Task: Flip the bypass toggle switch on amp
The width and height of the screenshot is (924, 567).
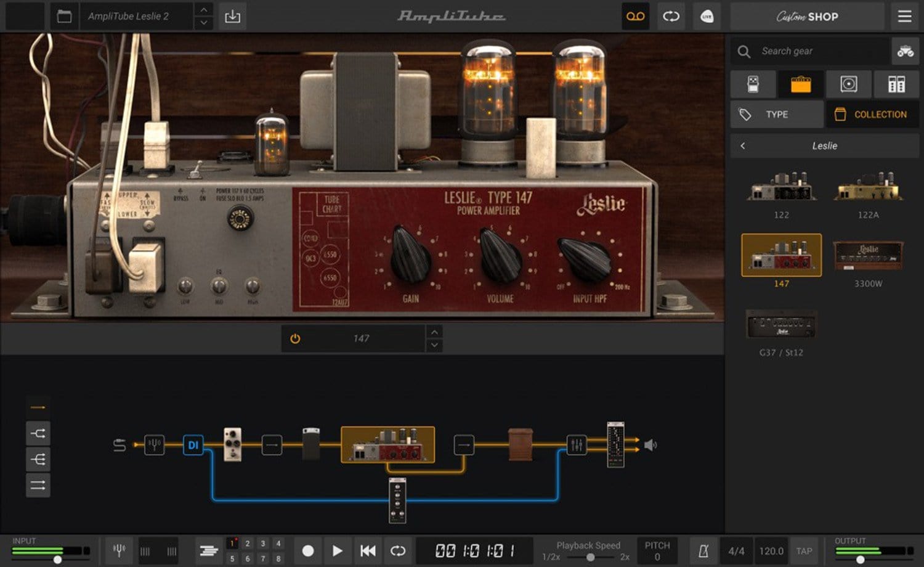Action: coord(197,170)
